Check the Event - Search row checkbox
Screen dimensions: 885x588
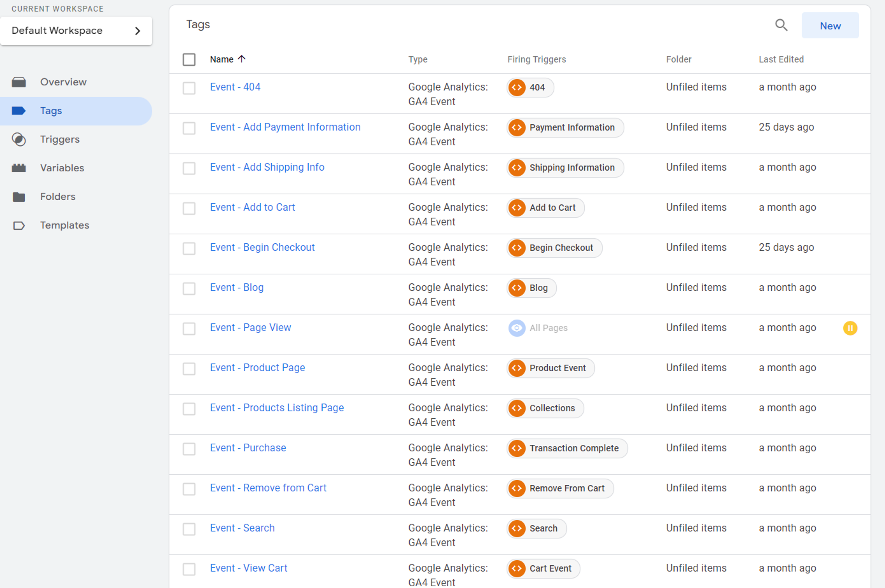click(189, 529)
